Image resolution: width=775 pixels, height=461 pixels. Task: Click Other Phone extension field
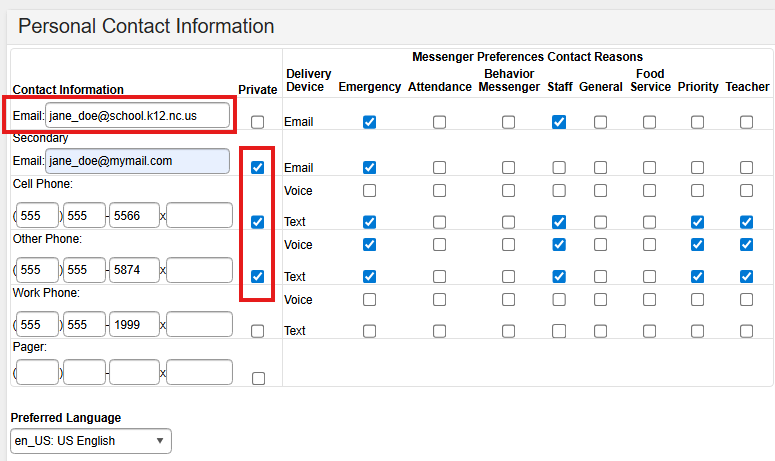tap(199, 270)
